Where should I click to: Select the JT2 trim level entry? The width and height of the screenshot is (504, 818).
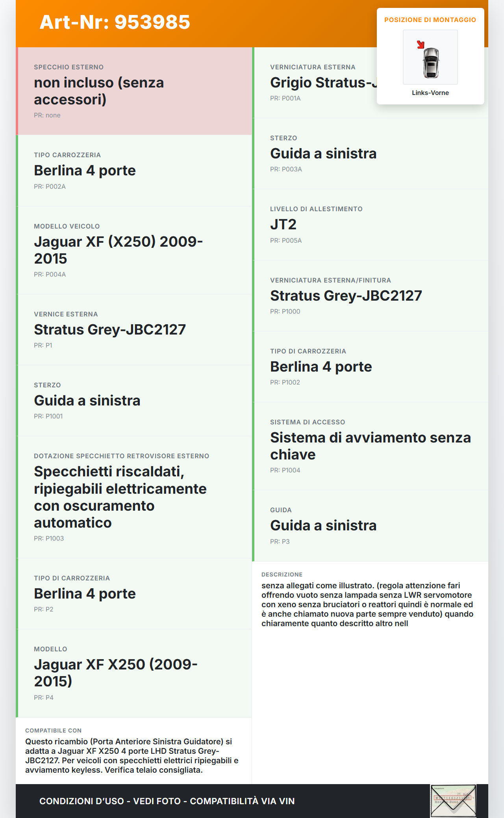tap(370, 225)
